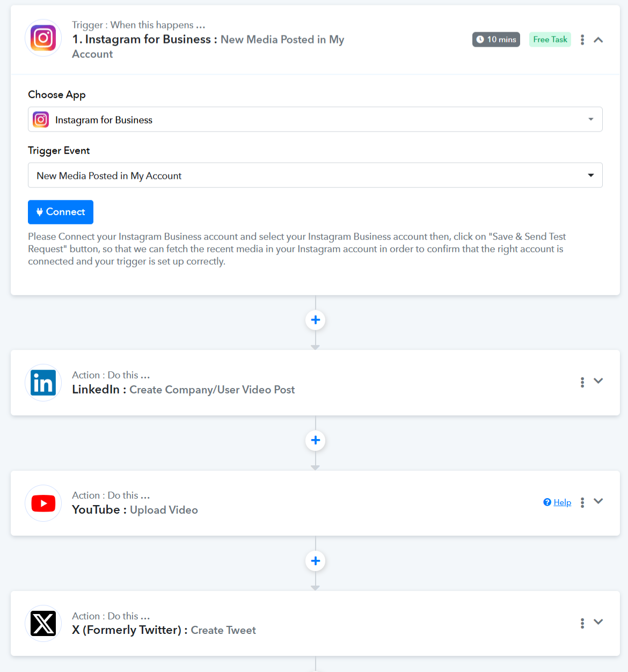Viewport: 628px width, 672px height.
Task: Open the three-dot menu on Instagram trigger
Action: pyautogui.click(x=582, y=40)
